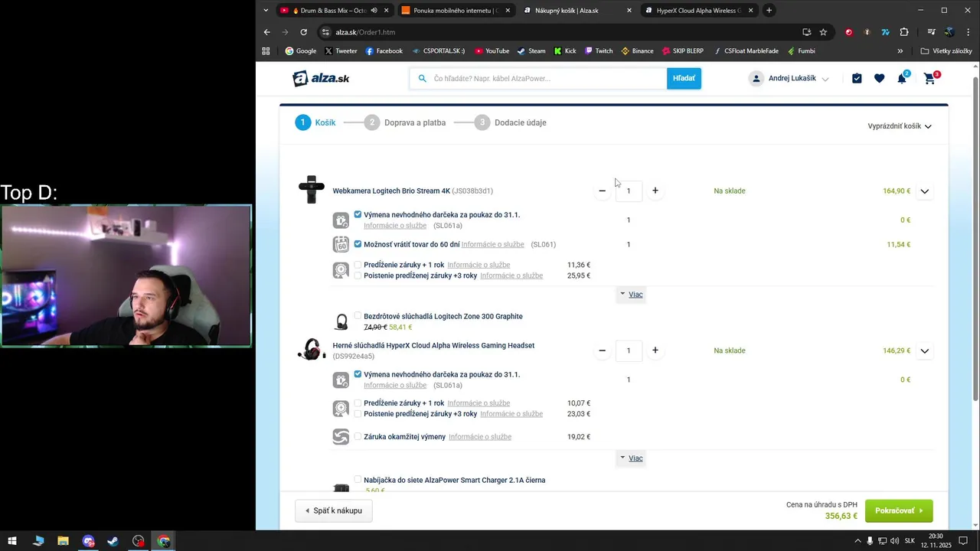Select step 2 'Doprava a platba'

[x=405, y=122]
